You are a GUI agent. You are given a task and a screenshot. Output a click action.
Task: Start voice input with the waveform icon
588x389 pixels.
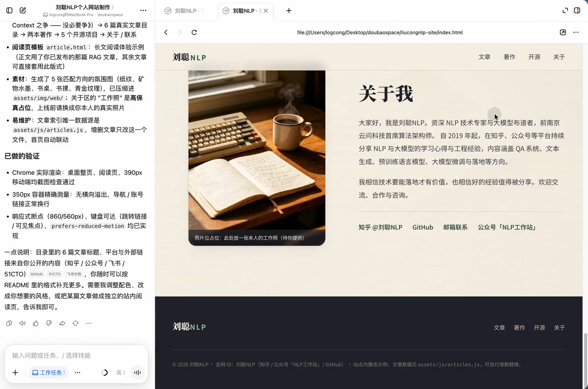pos(137,372)
